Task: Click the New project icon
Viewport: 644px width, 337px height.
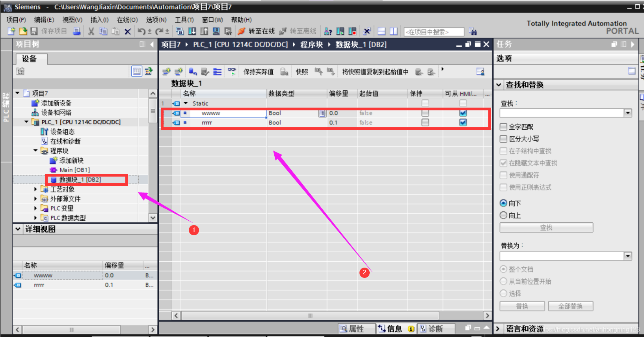Action: [x=11, y=31]
